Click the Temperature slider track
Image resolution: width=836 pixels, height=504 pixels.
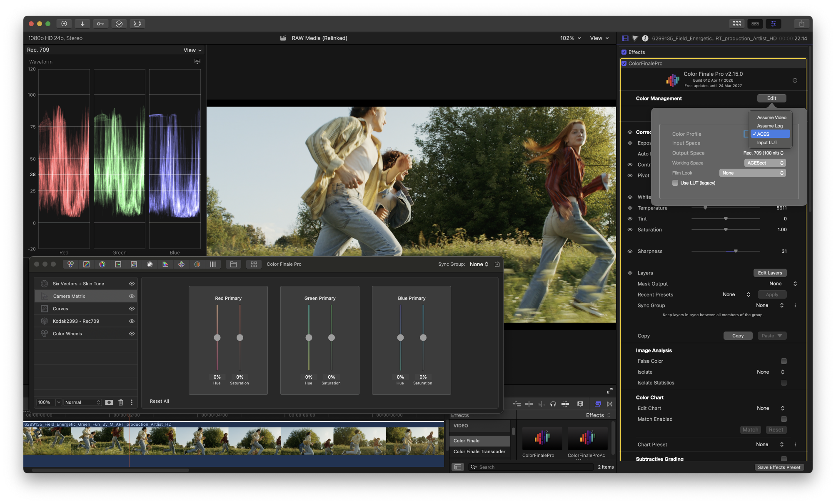point(725,208)
